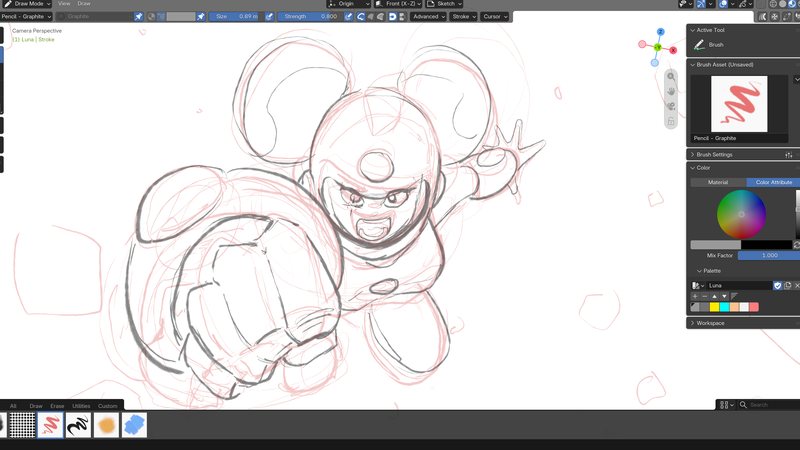Switch to the Utilities asset shelf tab
This screenshot has width=800, height=450.
point(81,406)
